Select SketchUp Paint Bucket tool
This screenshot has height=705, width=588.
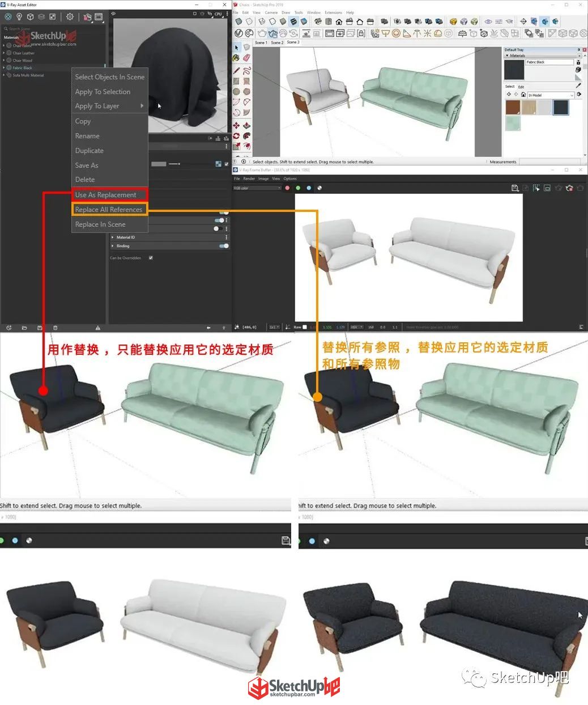[236, 58]
